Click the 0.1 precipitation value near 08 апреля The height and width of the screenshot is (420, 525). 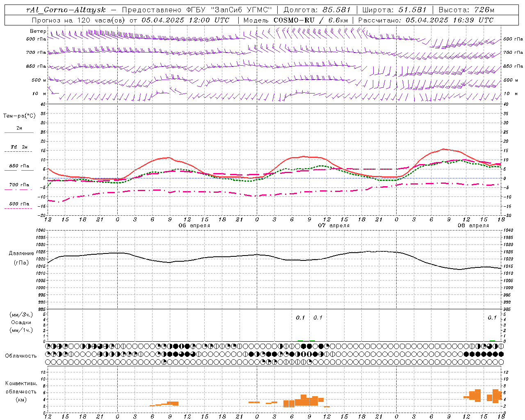(492, 317)
